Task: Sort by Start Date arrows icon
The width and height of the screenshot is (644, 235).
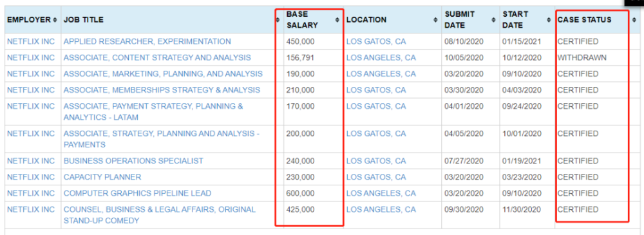Action: (549, 20)
